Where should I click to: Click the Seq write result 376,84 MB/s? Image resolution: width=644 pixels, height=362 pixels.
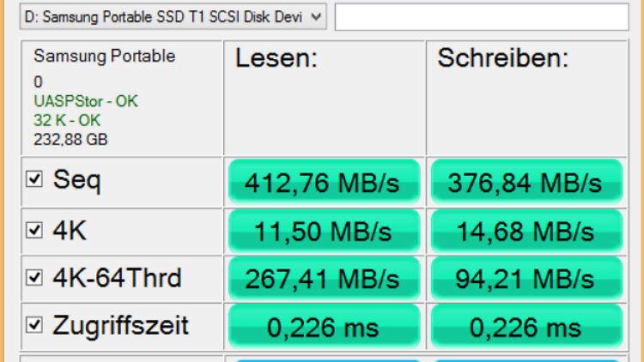pos(527,182)
